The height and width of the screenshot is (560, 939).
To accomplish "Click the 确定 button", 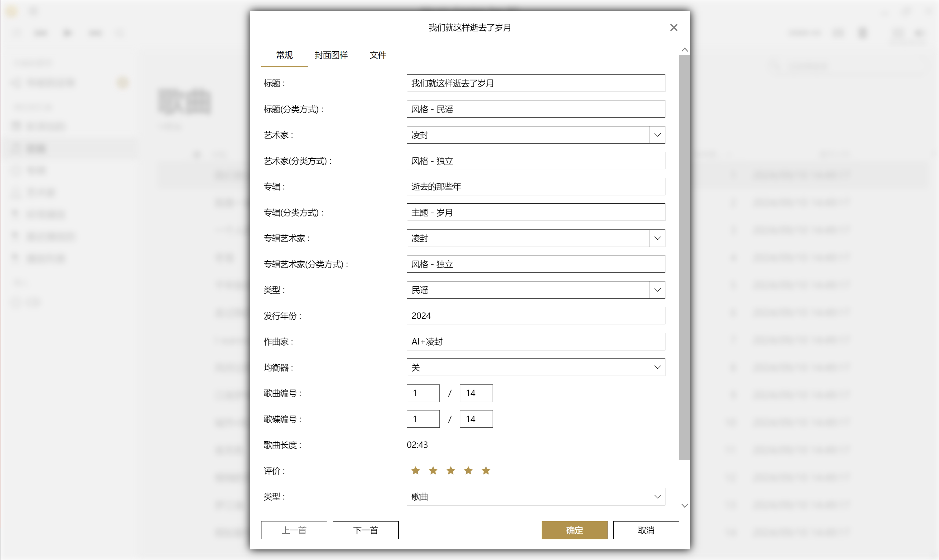I will 574,530.
